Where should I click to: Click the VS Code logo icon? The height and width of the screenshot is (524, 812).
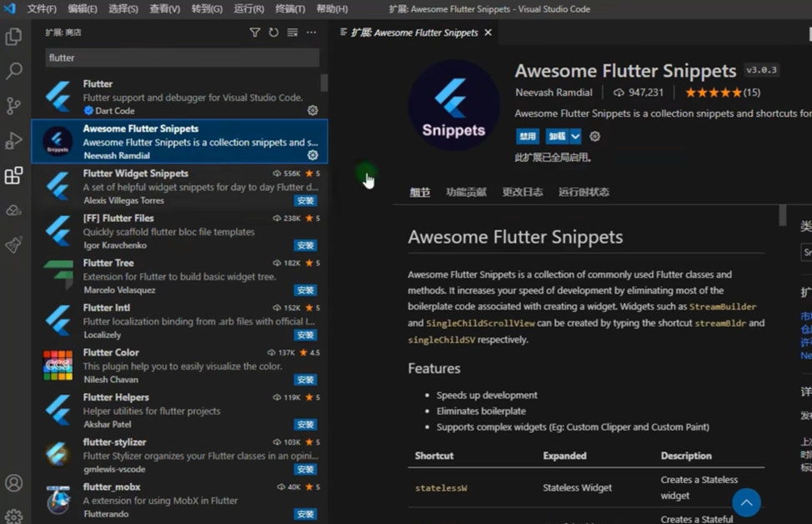(9, 9)
